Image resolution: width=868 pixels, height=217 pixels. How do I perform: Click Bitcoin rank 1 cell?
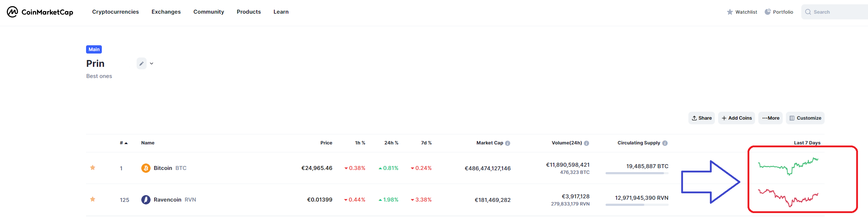(x=121, y=168)
